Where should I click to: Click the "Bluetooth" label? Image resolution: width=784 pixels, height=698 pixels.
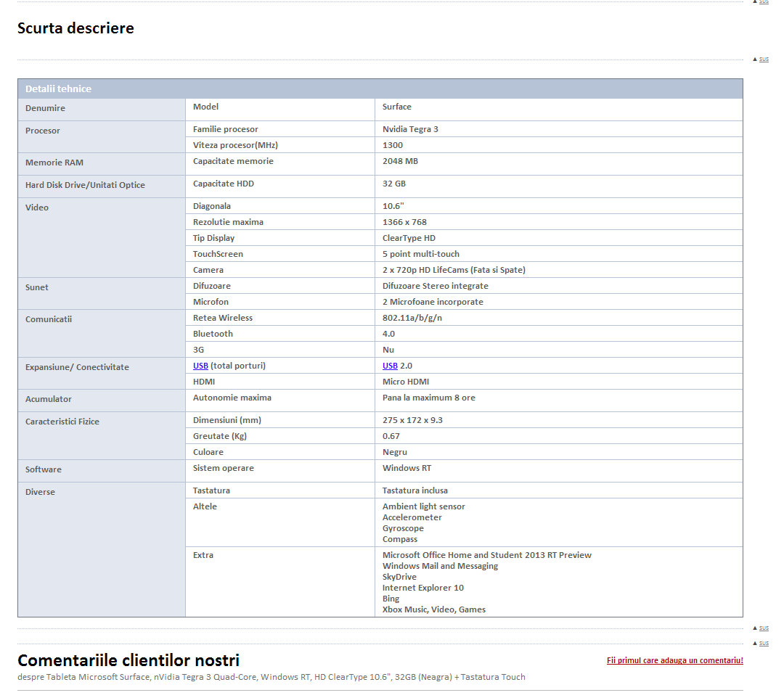click(x=213, y=334)
